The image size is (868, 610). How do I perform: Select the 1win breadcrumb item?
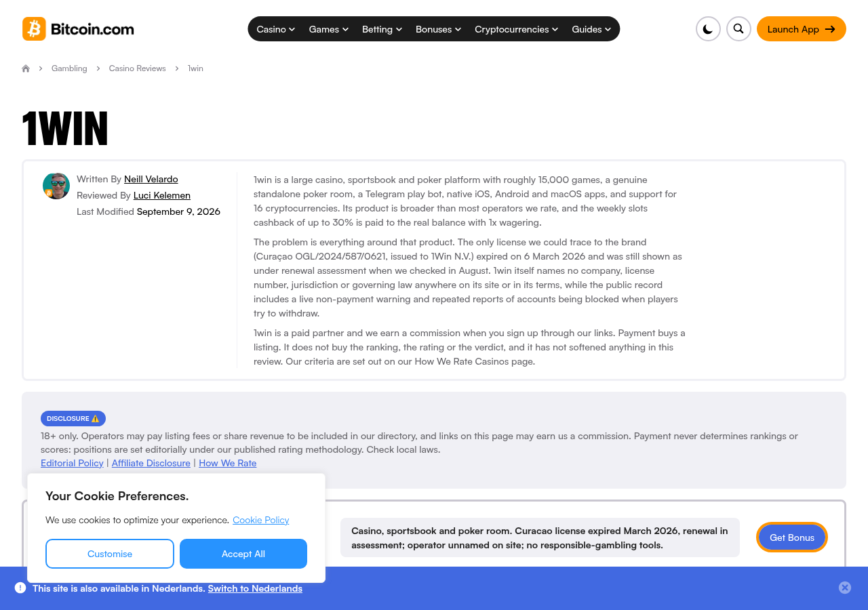(195, 68)
